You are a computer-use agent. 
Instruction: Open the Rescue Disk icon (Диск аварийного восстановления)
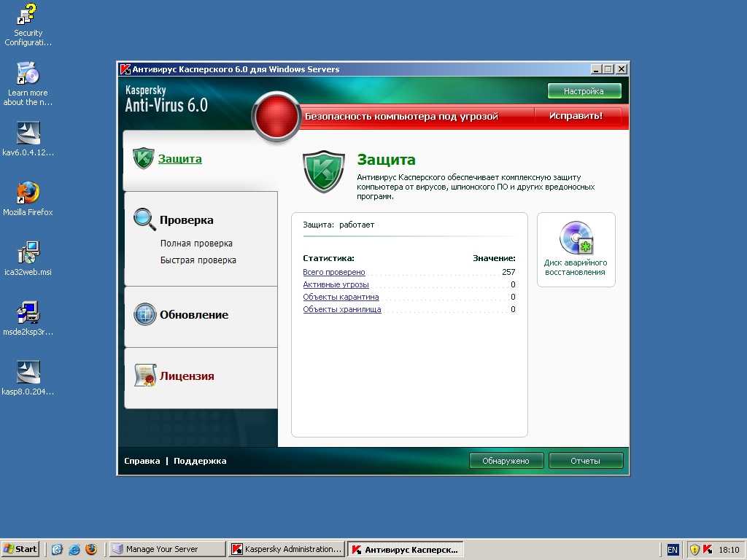[576, 238]
